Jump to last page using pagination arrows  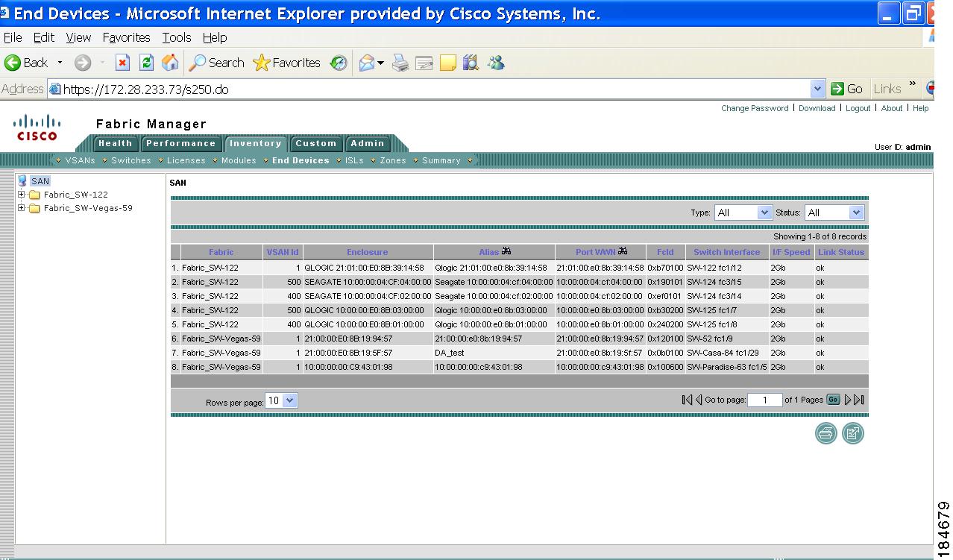point(858,400)
